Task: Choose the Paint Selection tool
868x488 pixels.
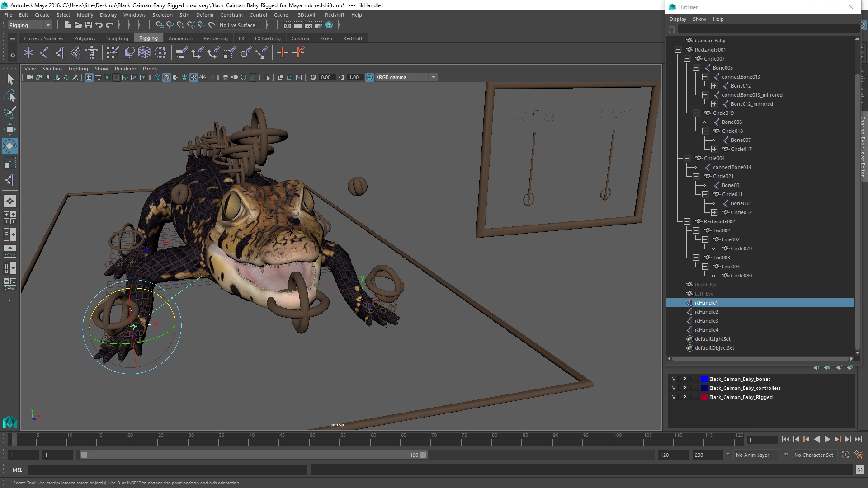Action: coord(10,113)
